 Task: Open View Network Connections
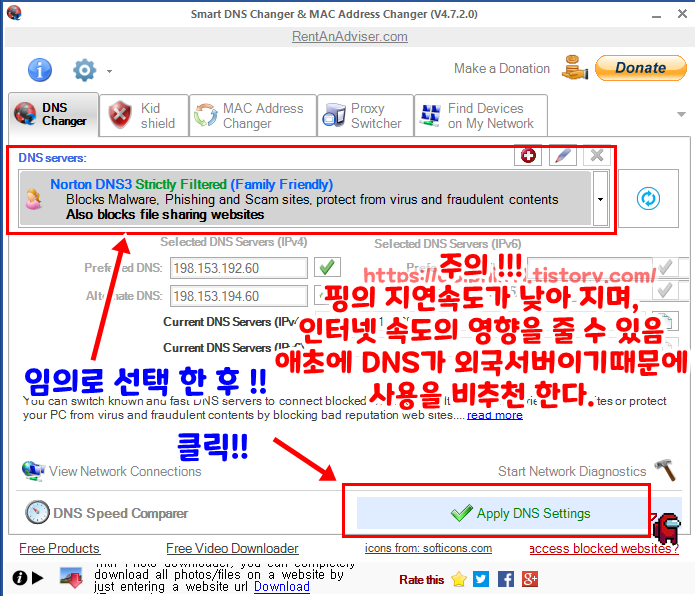click(125, 471)
